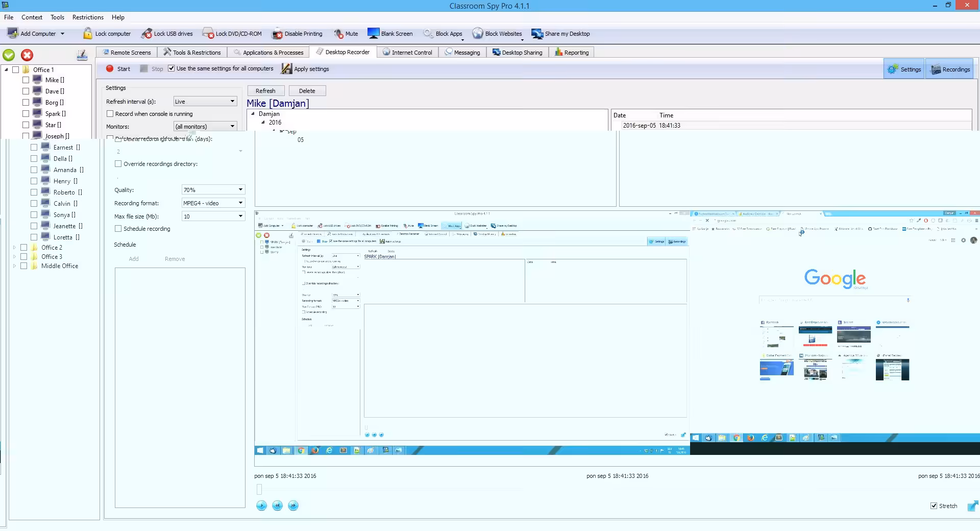Click the Mute toolbar icon

[x=338, y=34]
